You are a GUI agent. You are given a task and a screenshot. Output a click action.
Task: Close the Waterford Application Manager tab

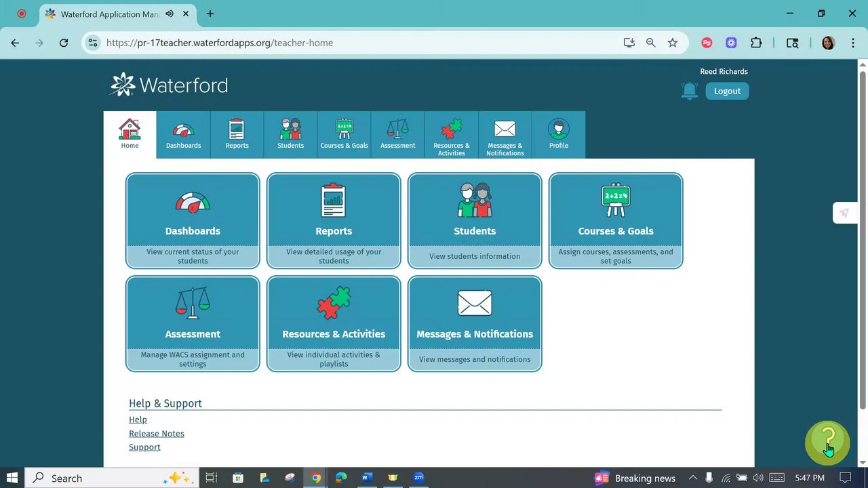pos(186,14)
